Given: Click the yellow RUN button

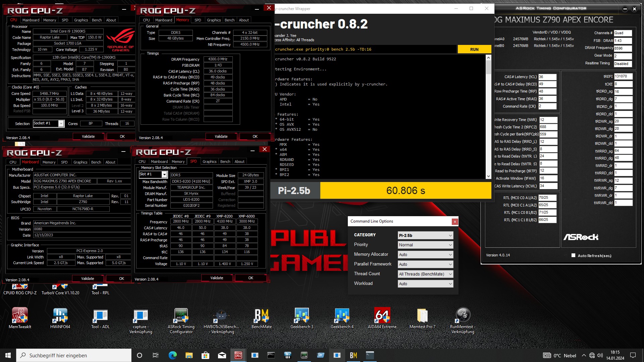Looking at the screenshot, I should [474, 49].
